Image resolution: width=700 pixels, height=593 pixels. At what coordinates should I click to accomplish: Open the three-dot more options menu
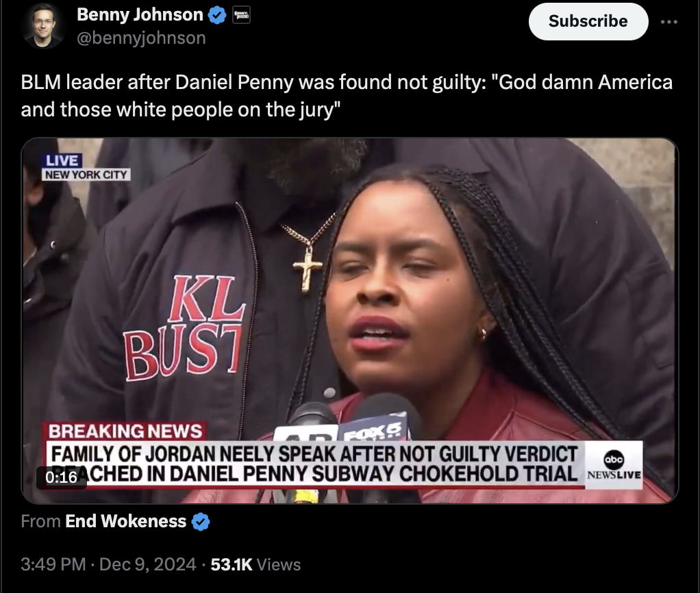coord(668,21)
